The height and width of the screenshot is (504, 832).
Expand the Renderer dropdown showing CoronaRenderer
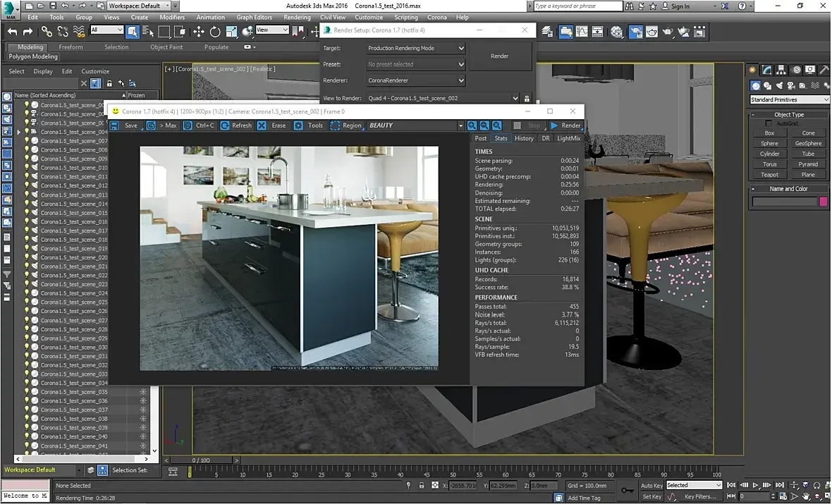416,80
